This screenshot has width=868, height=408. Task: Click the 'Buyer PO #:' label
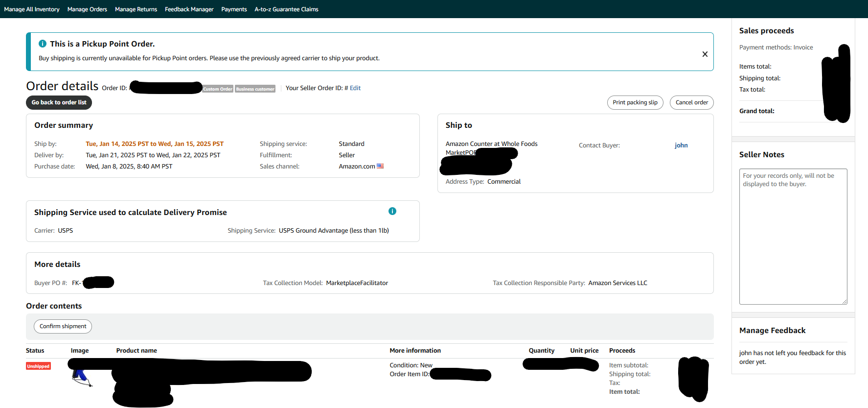[x=50, y=283]
